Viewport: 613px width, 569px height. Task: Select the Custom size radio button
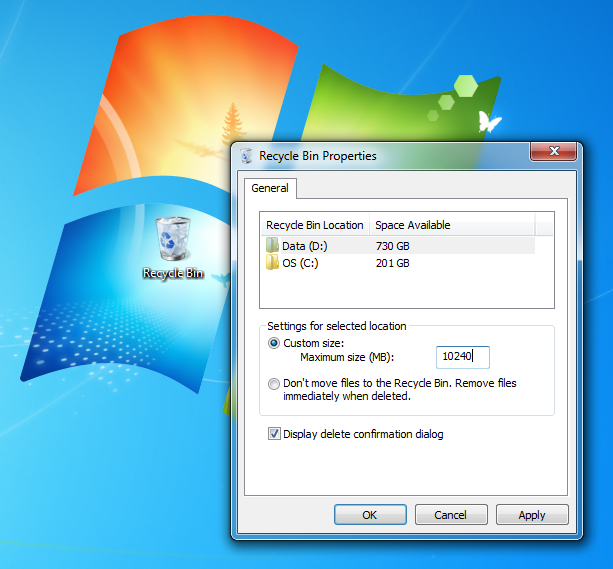coord(274,343)
